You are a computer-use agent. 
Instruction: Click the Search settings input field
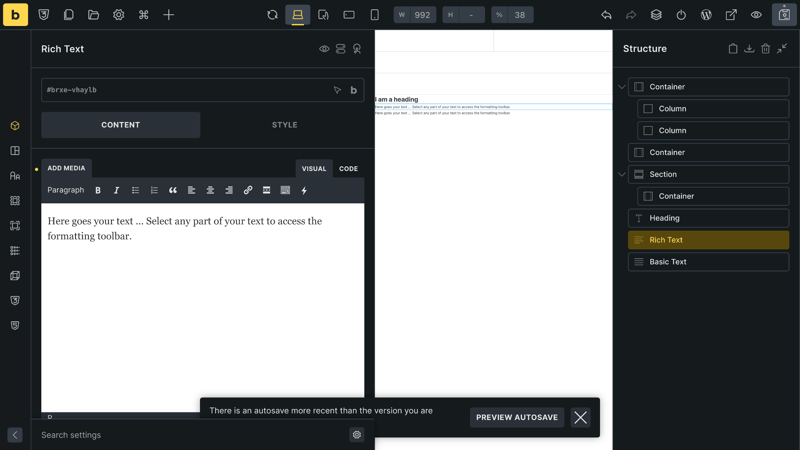[190, 435]
